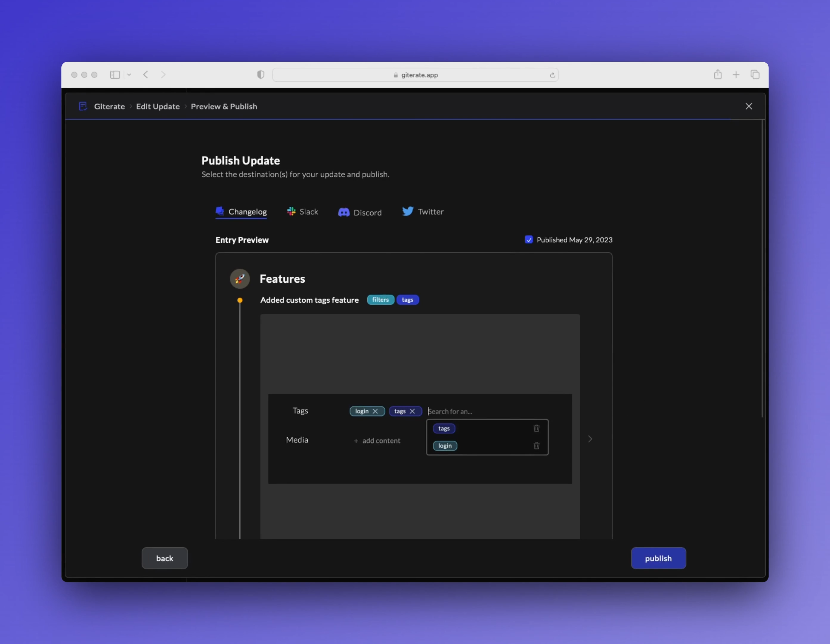Go back with Safari back arrow
The width and height of the screenshot is (830, 644).
pos(145,75)
